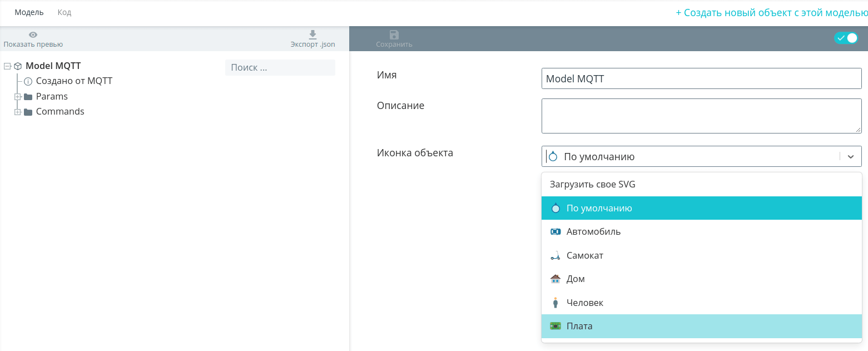Screen dimensions: 868x351
Task: Toggle the enabled switch in grey toolbar
Action: click(846, 38)
